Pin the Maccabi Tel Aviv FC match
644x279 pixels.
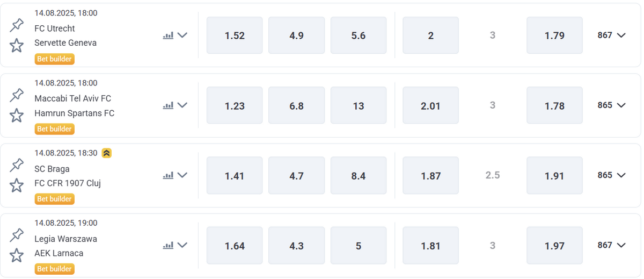pos(17,95)
